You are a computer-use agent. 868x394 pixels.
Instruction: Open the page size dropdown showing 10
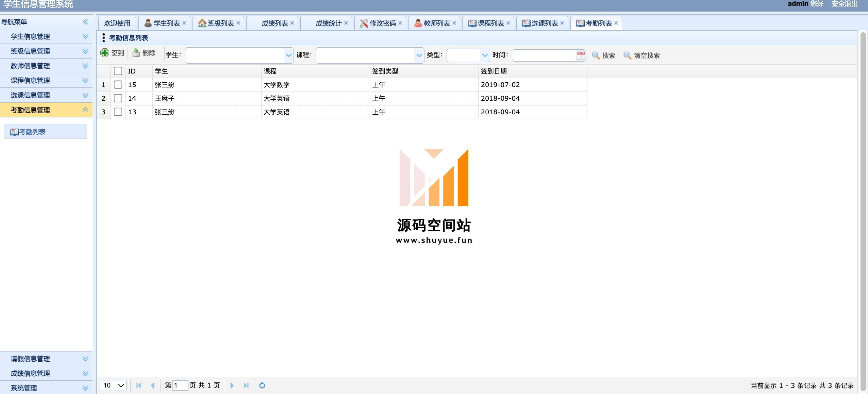113,385
